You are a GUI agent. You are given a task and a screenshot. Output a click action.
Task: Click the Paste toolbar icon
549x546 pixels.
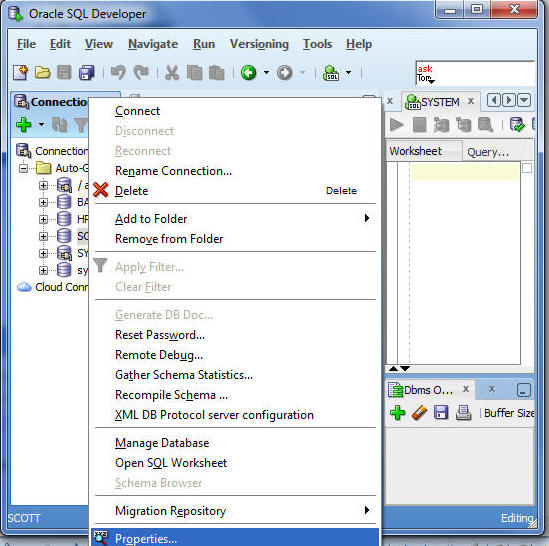click(217, 72)
